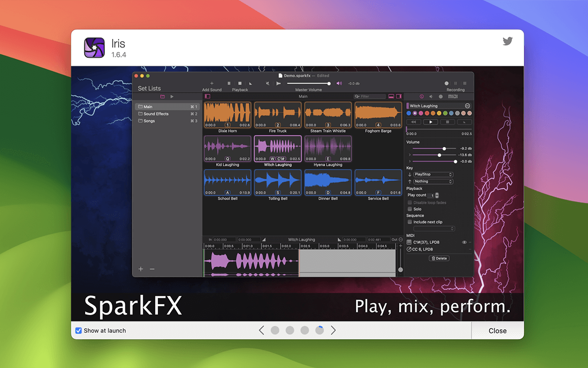Click the mute speaker icon in toolbar

pyautogui.click(x=268, y=83)
